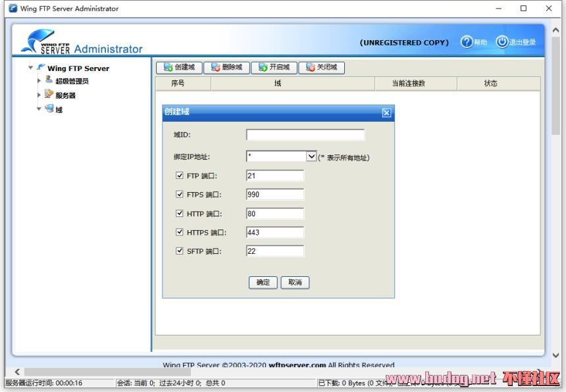Select the 服务器 server icon in sidebar
Screen dimensions: 566x392
click(48, 95)
